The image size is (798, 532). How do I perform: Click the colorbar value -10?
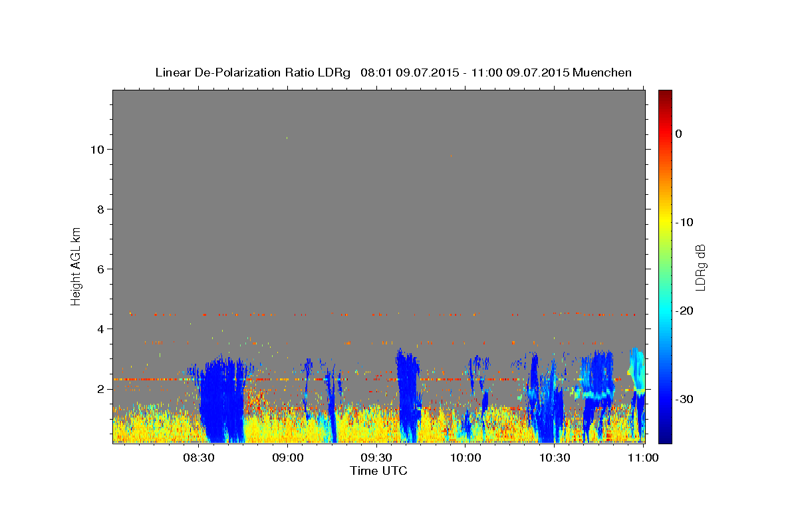tap(684, 222)
